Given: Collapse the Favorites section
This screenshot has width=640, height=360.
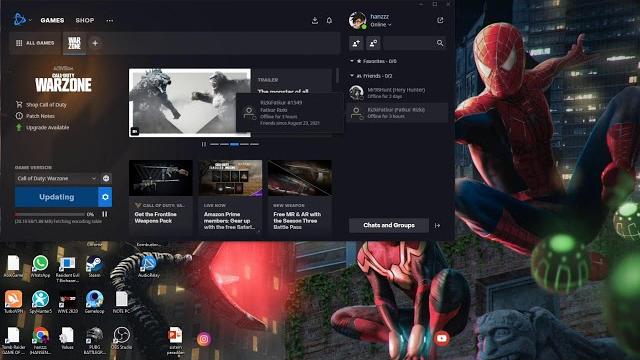Looking at the screenshot, I should point(352,61).
